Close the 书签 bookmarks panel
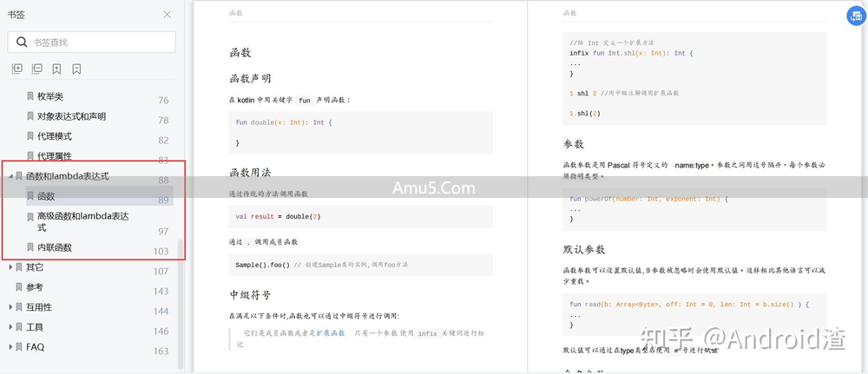 [168, 15]
